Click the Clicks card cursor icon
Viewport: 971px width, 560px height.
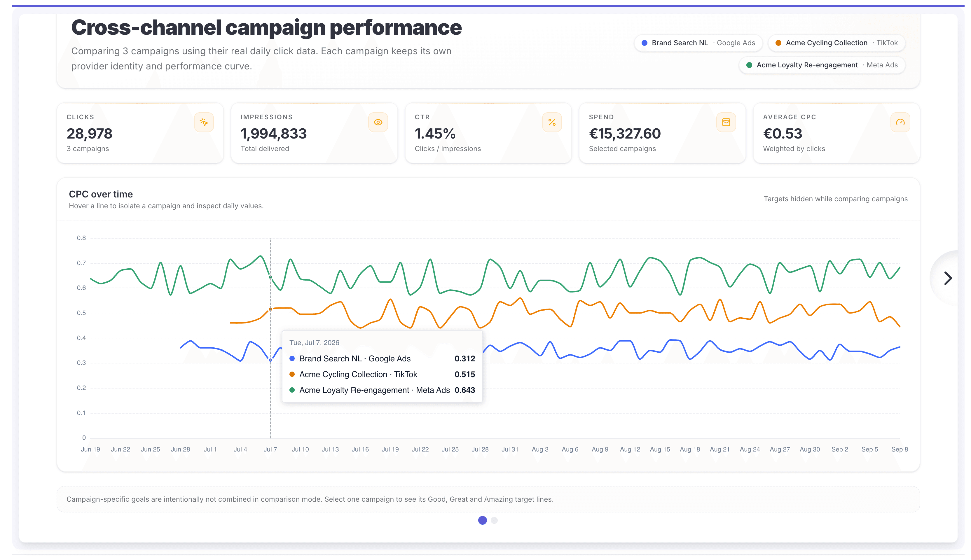[x=204, y=122]
